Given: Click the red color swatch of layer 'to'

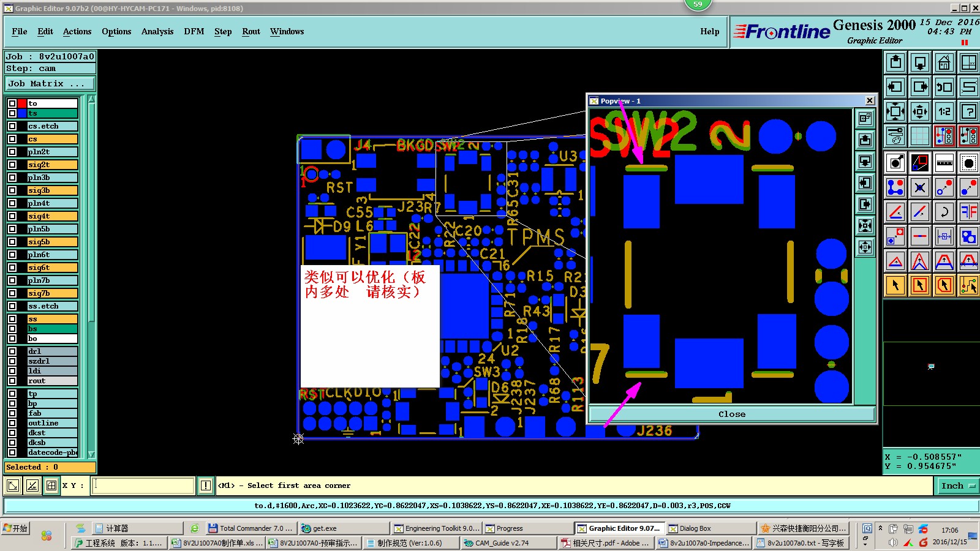Looking at the screenshot, I should (22, 103).
